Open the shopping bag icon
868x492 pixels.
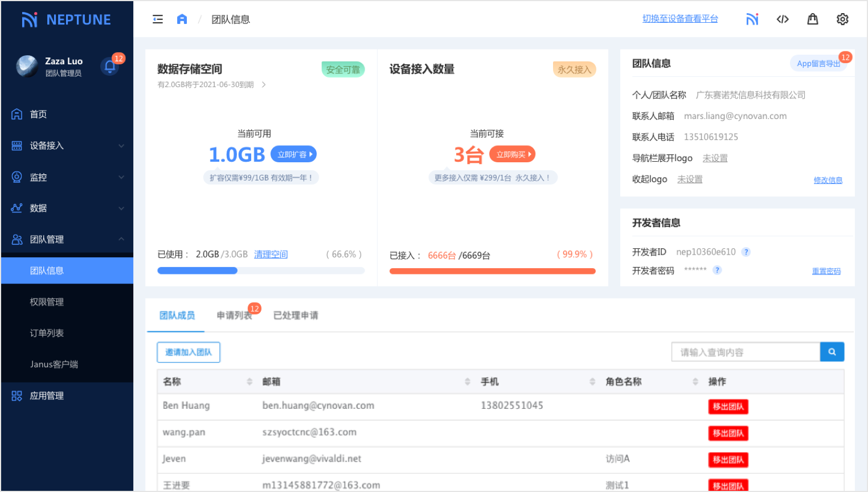pyautogui.click(x=813, y=19)
